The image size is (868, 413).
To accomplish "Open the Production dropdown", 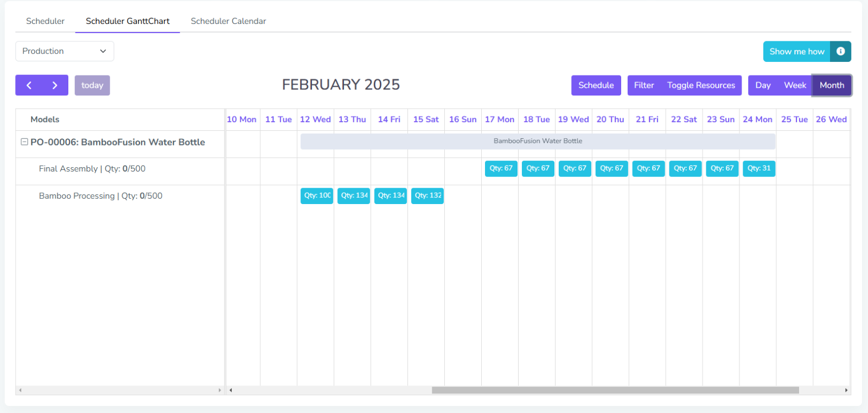I will click(x=65, y=51).
